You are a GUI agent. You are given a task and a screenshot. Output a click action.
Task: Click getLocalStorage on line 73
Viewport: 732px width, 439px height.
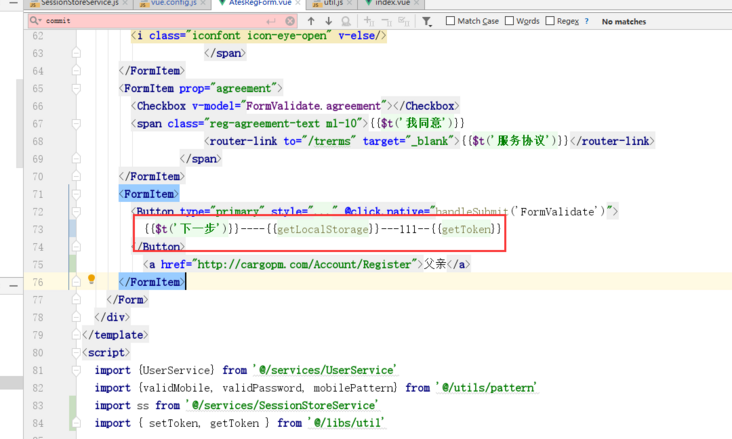(x=323, y=229)
